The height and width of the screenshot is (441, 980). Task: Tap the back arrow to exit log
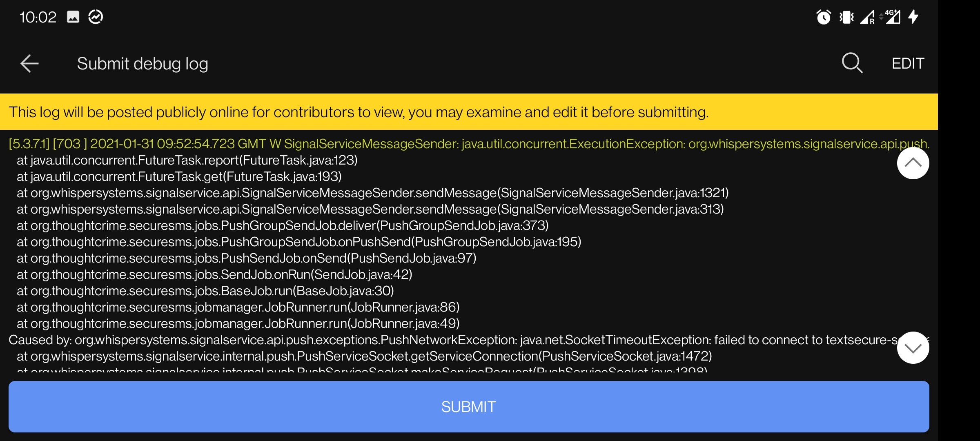click(29, 63)
